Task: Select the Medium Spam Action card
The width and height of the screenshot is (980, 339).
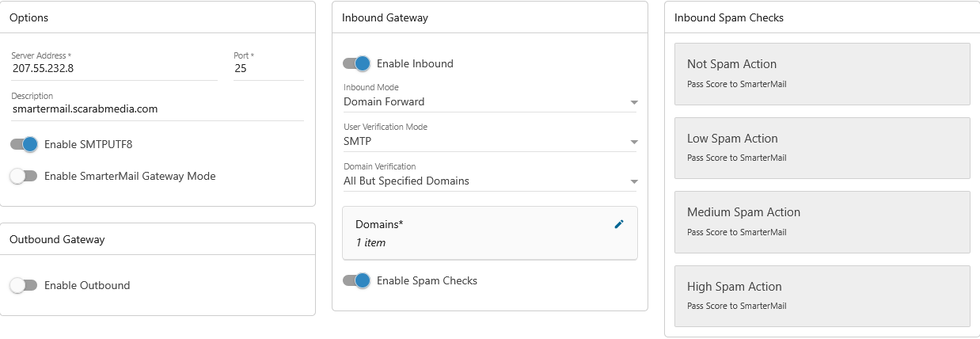Action: [x=822, y=222]
